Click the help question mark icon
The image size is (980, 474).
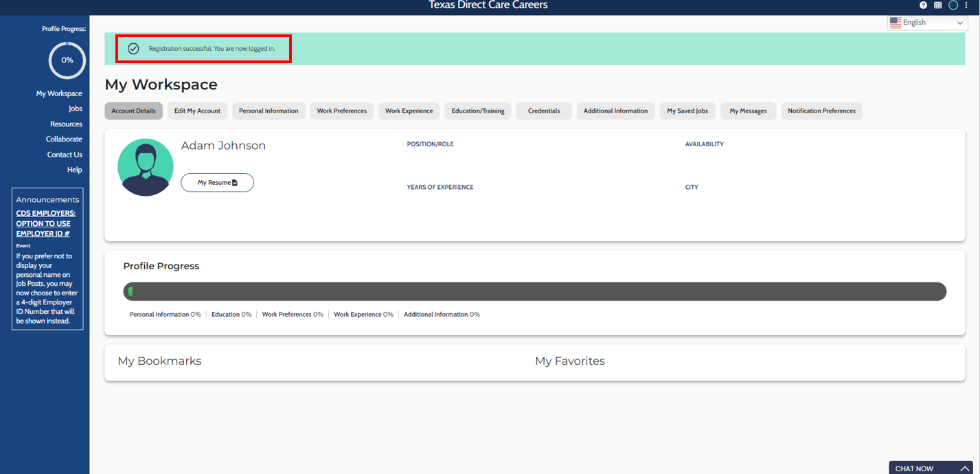923,5
